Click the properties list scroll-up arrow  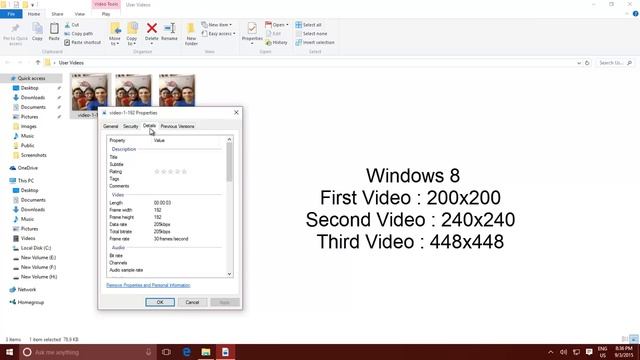click(x=229, y=140)
